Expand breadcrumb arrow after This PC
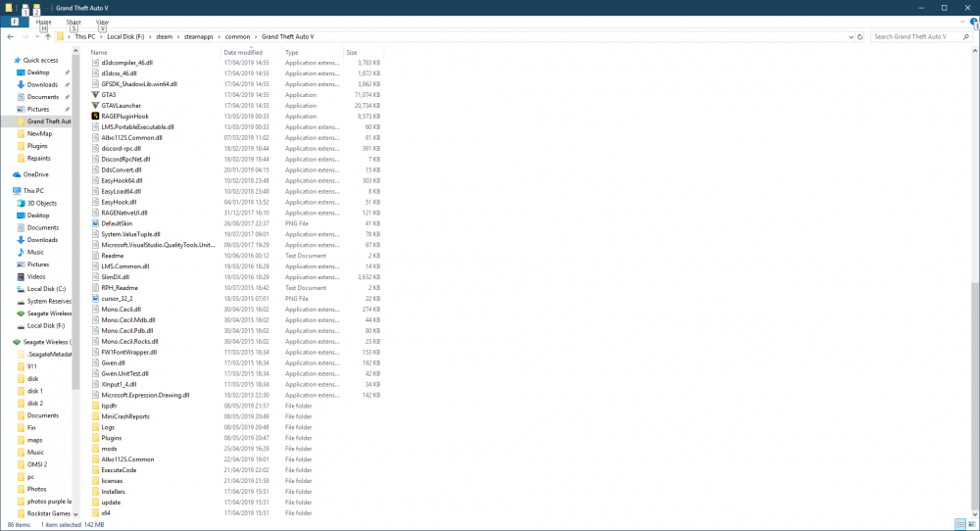 [x=101, y=37]
